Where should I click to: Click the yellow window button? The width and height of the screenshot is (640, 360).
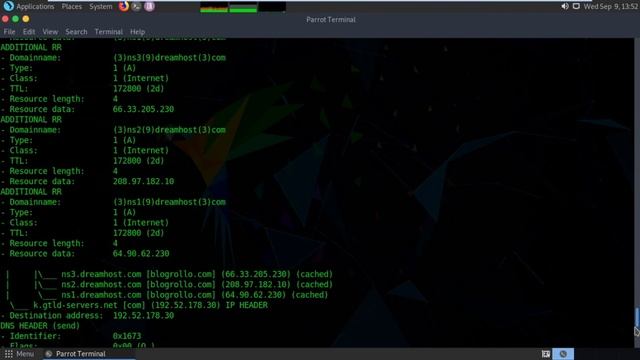tap(26, 19)
